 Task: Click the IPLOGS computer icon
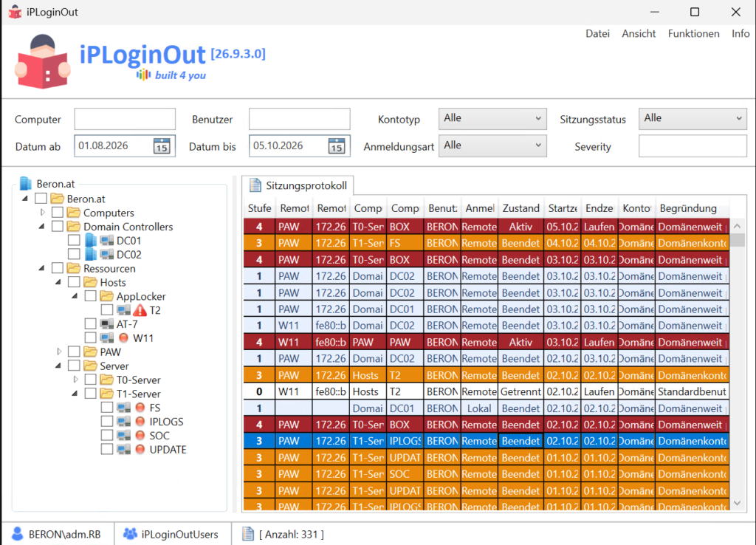[x=123, y=422]
